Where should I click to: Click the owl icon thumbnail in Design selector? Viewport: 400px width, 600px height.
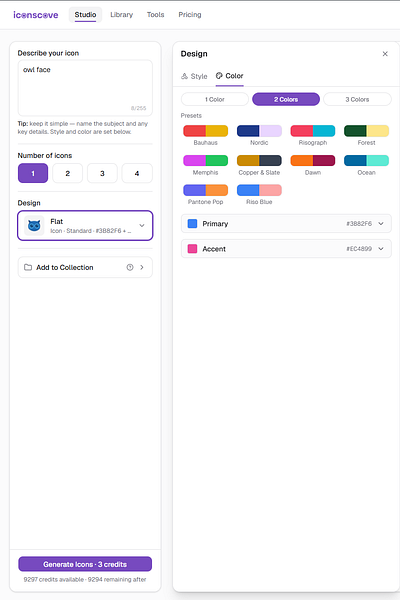click(34, 225)
